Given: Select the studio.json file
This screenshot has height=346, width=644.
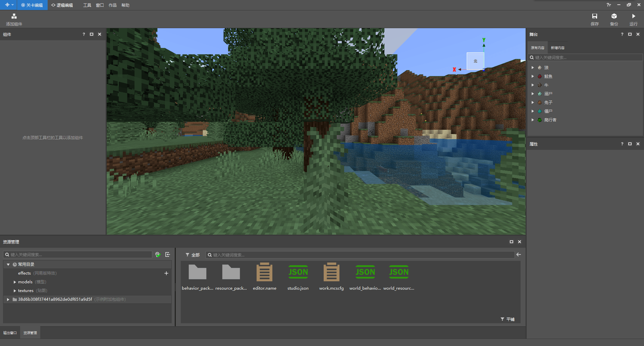Looking at the screenshot, I should pyautogui.click(x=298, y=277).
